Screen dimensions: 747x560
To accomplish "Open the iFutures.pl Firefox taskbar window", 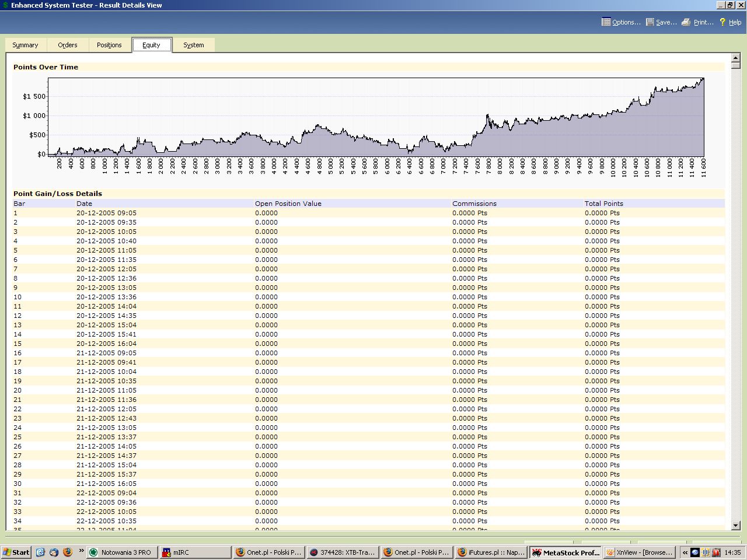I will [491, 552].
